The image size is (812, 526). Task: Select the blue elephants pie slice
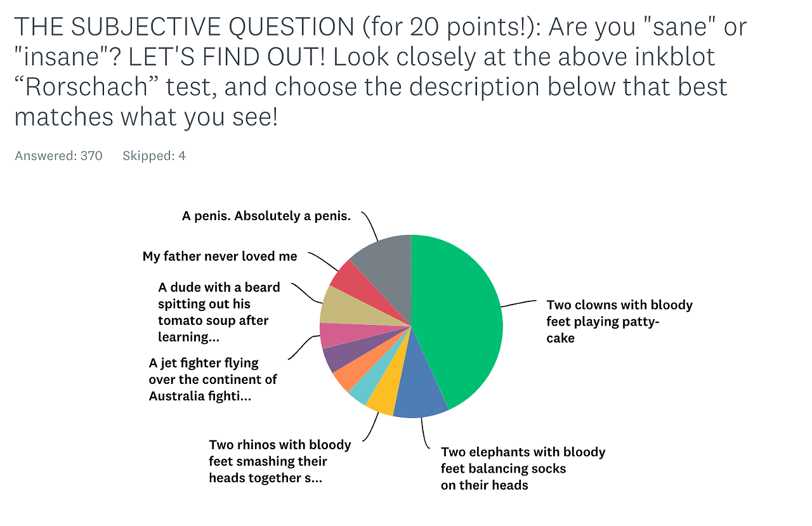tap(419, 392)
